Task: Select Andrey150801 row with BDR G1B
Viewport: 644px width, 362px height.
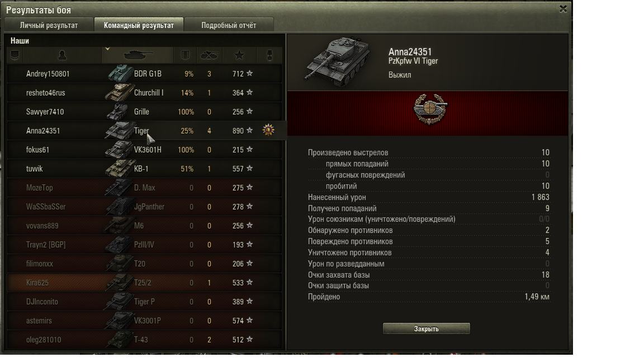Action: [x=145, y=74]
